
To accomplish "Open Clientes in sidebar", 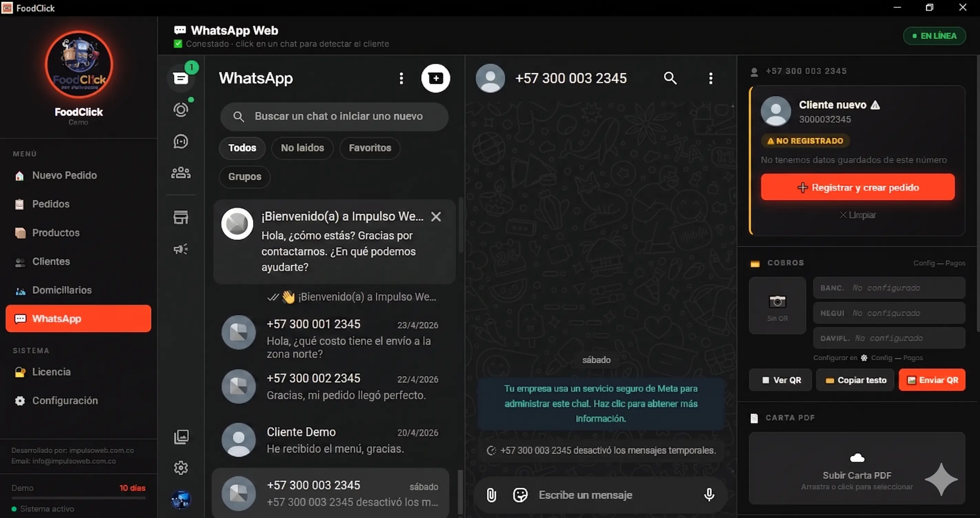I will coord(79,261).
